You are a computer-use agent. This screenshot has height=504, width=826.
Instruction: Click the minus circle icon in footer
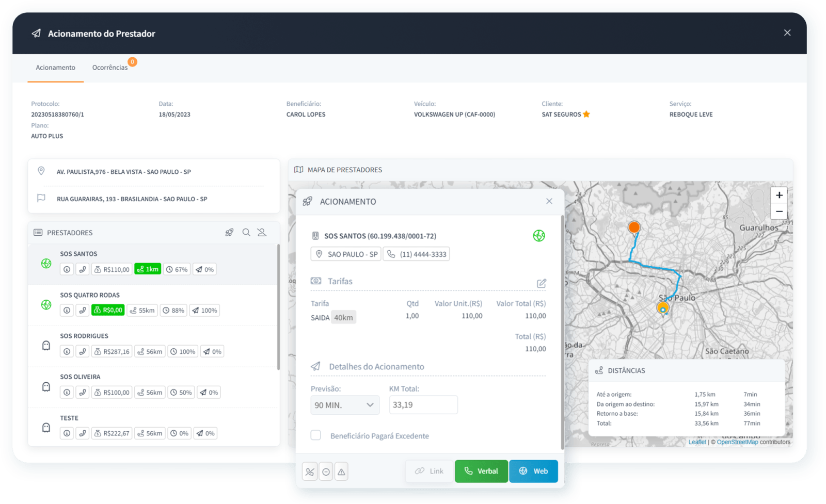326,472
